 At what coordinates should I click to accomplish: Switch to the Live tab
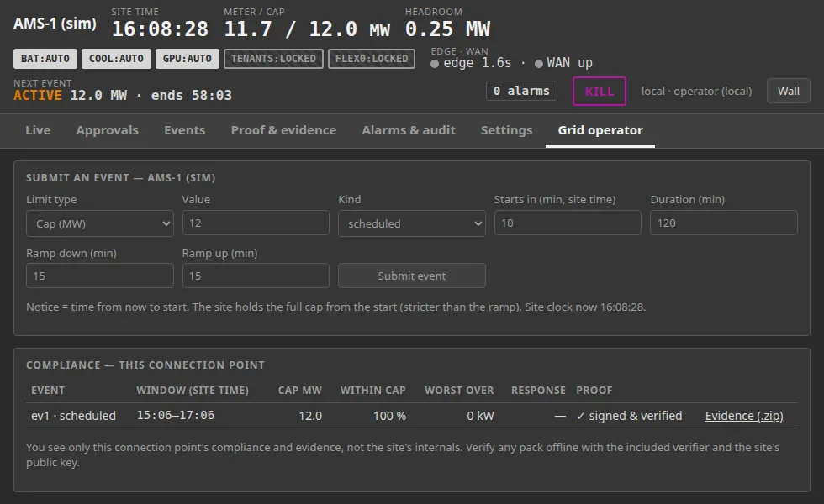pos(38,130)
